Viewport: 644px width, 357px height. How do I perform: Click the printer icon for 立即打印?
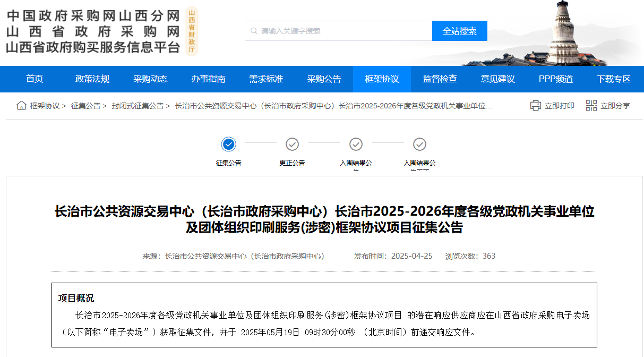tap(536, 106)
